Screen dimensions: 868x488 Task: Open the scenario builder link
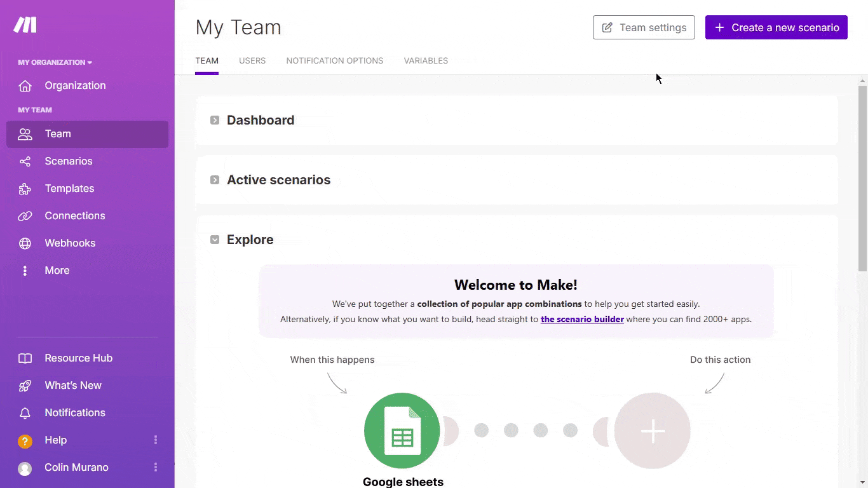pyautogui.click(x=582, y=320)
